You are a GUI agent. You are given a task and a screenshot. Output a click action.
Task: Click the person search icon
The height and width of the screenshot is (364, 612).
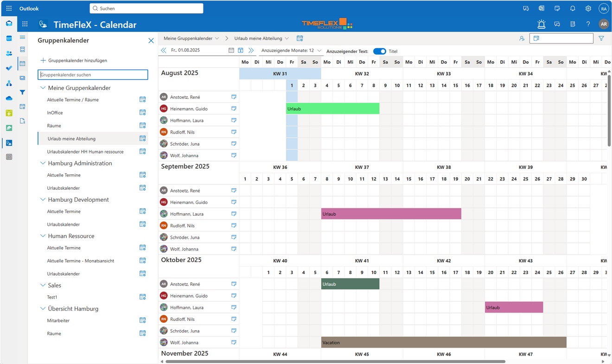coord(522,38)
